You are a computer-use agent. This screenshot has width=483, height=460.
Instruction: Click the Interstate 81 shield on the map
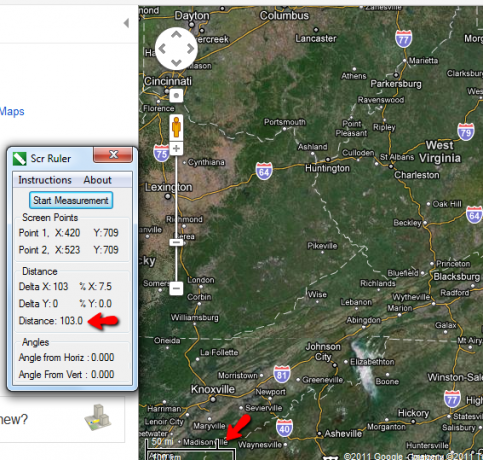(x=282, y=375)
